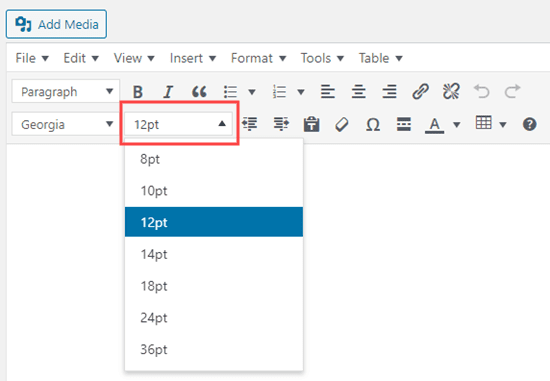Insert special character with omega icon
The width and height of the screenshot is (550, 381).
(x=373, y=124)
